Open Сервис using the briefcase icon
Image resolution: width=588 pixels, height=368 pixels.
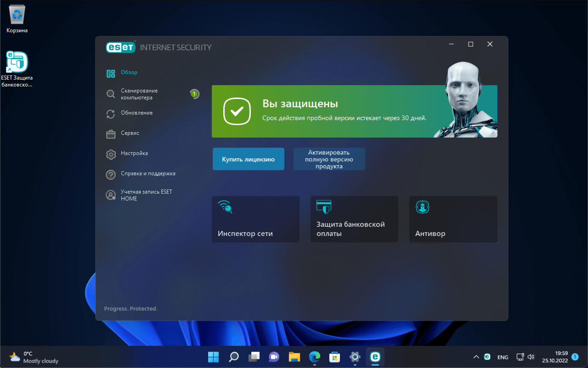click(x=111, y=133)
